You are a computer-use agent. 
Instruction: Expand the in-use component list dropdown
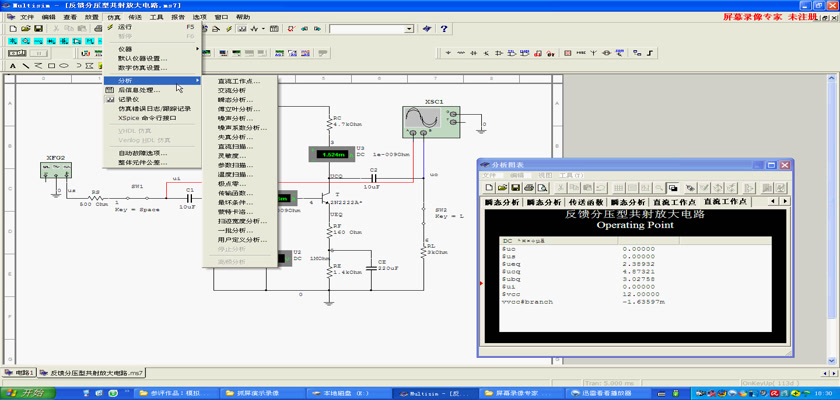(409, 28)
